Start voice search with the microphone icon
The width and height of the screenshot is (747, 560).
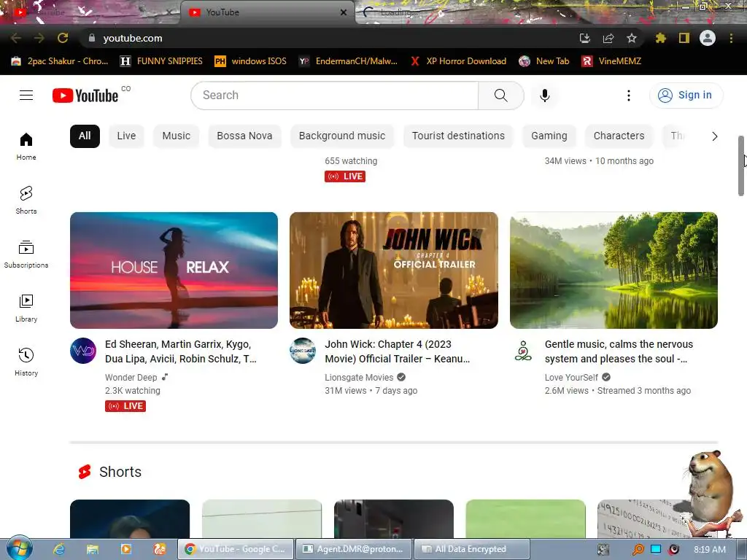tap(544, 96)
